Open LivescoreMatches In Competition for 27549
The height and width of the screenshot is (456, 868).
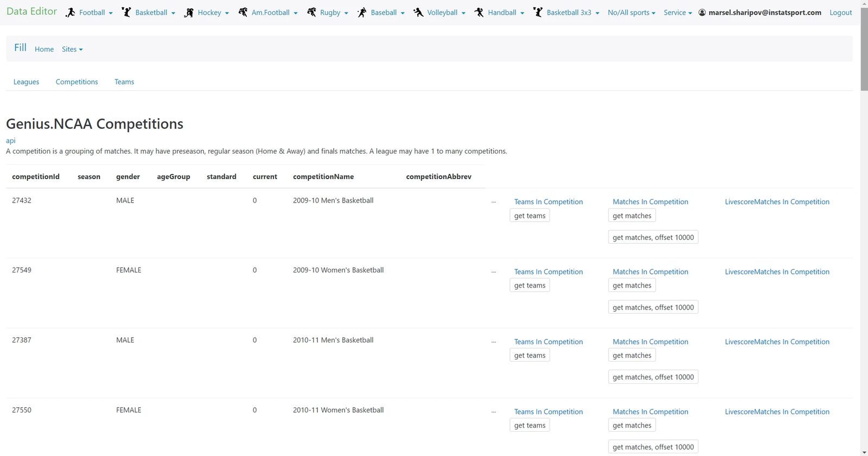[x=777, y=272]
